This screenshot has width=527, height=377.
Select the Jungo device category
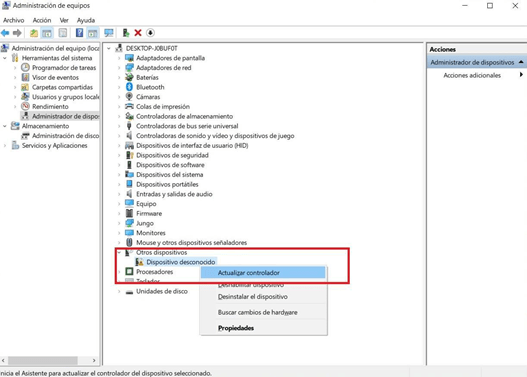(145, 223)
